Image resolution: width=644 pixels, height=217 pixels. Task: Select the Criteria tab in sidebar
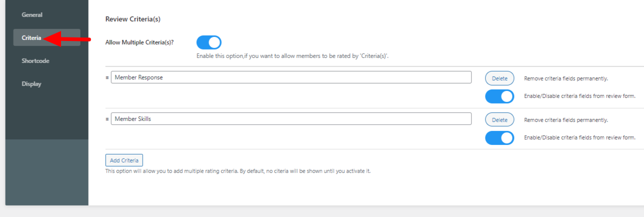coord(47,37)
